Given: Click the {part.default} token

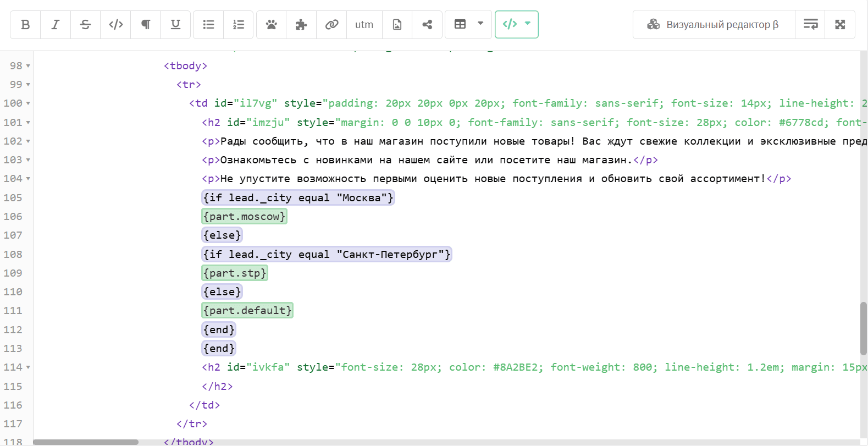Looking at the screenshot, I should click(x=247, y=311).
